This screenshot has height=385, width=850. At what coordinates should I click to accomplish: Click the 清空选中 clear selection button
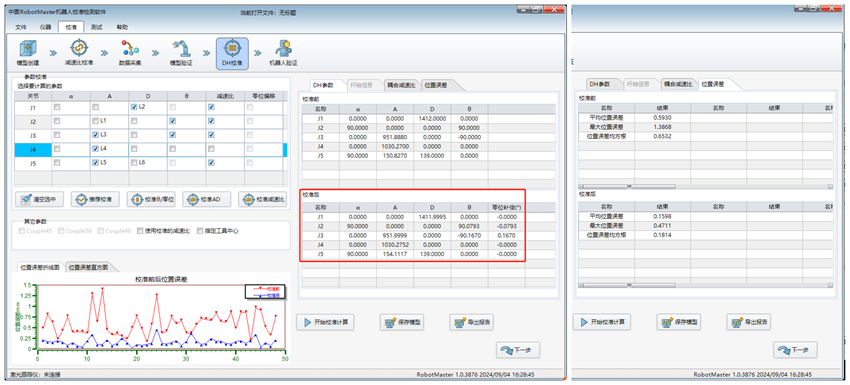coord(40,200)
